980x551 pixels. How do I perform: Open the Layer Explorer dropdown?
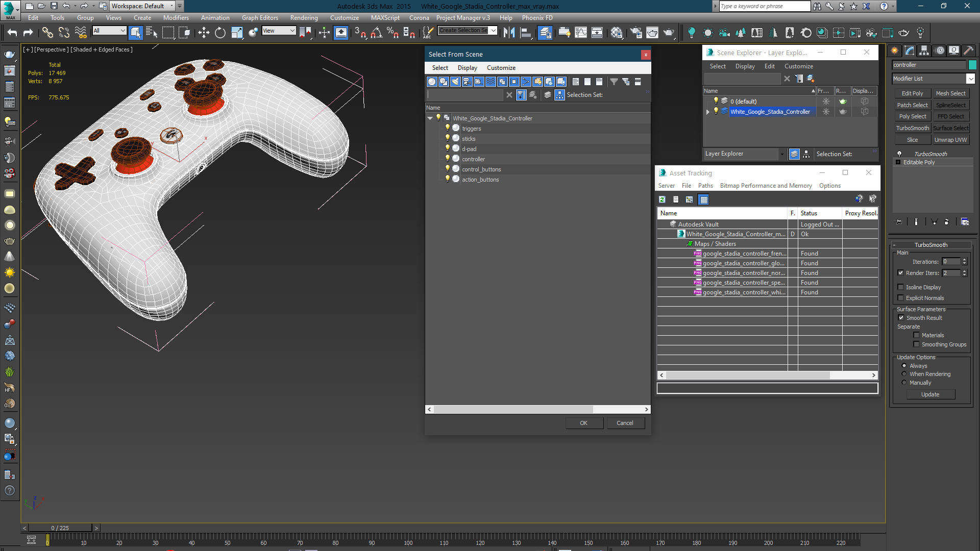click(781, 154)
